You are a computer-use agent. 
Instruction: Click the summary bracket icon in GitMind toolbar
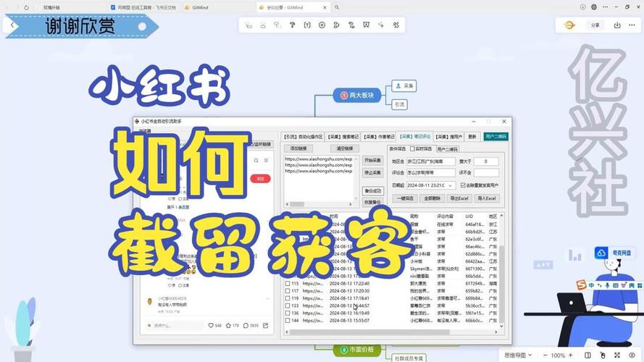coord(336,25)
